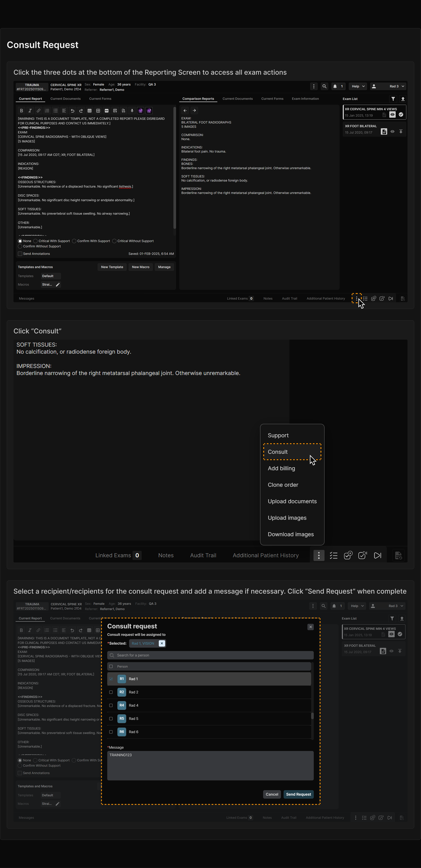Click the report document icon ending the enlarged footer
Viewport: 421px width, 868px height.
pyautogui.click(x=398, y=555)
